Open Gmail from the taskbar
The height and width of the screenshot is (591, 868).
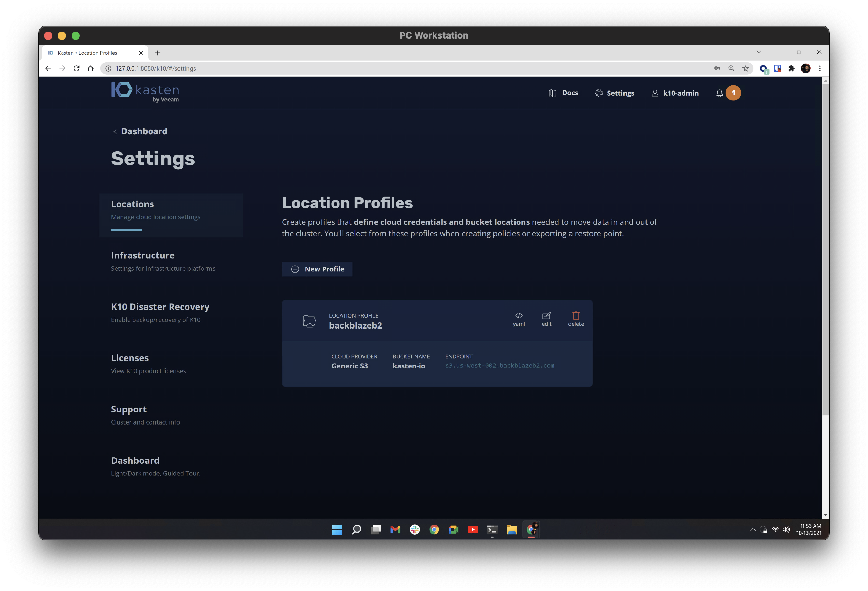pyautogui.click(x=395, y=529)
